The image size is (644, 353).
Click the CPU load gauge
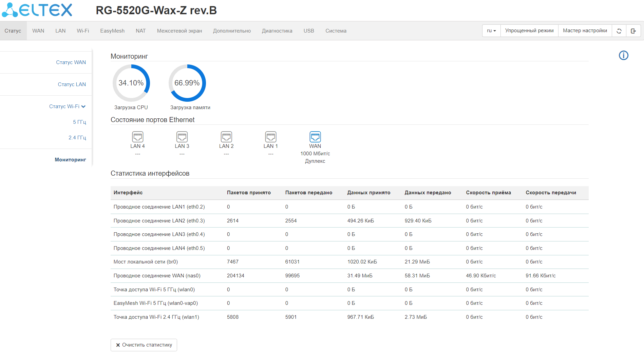[x=131, y=83]
